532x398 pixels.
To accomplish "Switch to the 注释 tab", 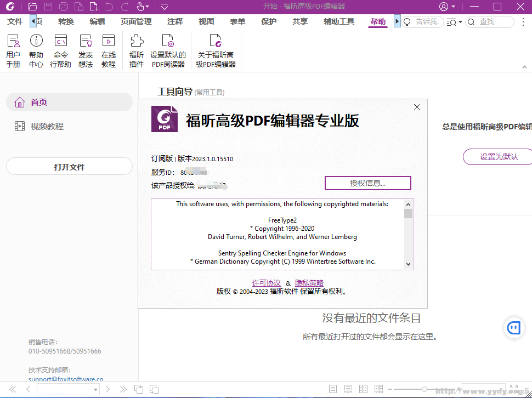I will [175, 22].
